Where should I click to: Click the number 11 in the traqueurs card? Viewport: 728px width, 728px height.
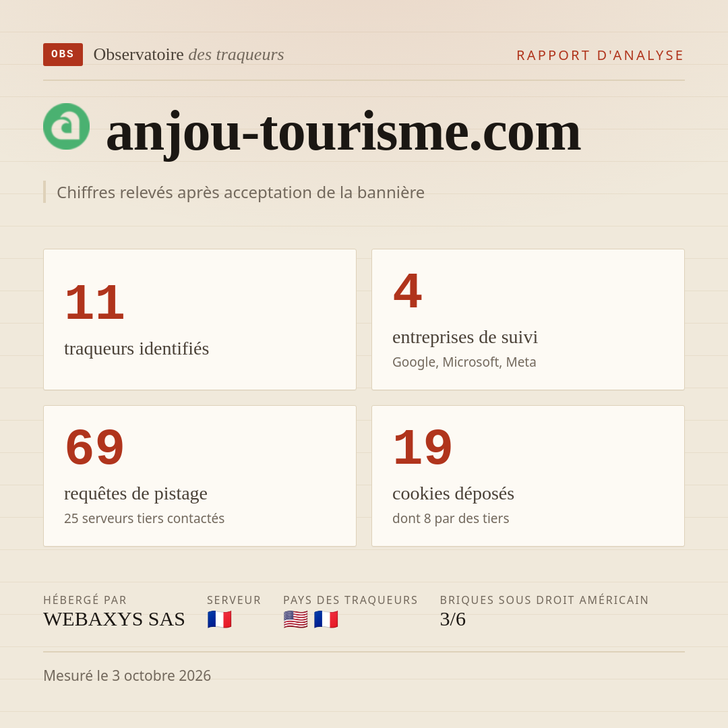(95, 303)
